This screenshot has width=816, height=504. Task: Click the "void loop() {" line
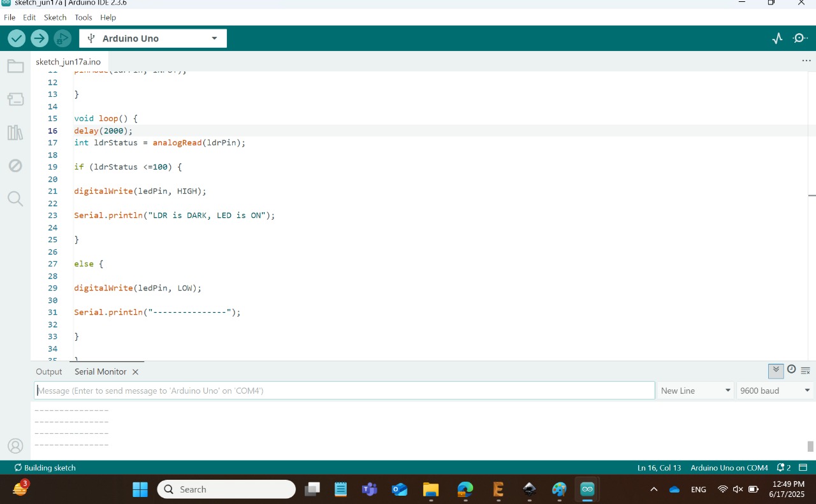(106, 119)
